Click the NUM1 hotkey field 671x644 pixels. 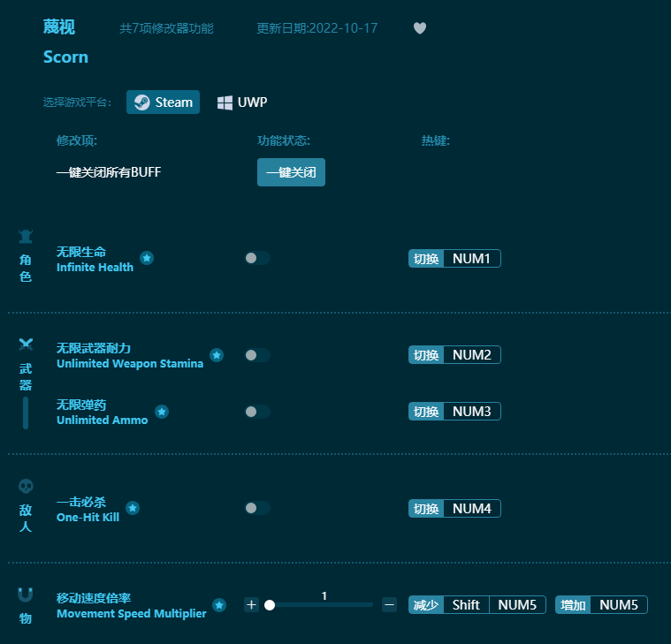[471, 258]
